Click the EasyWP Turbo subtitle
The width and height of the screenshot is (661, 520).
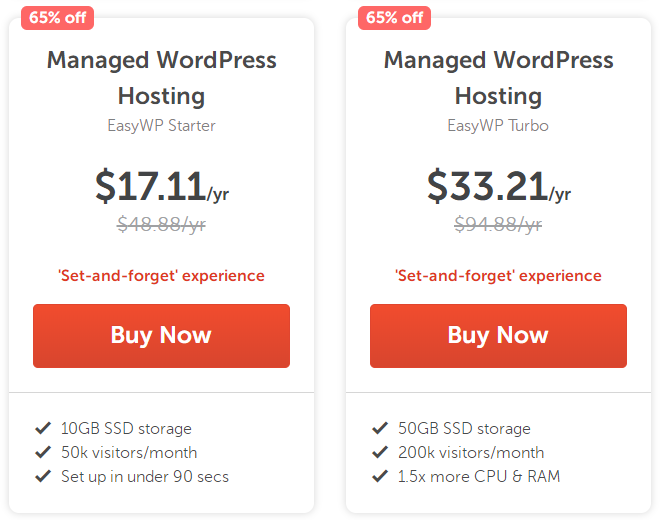[x=498, y=125]
